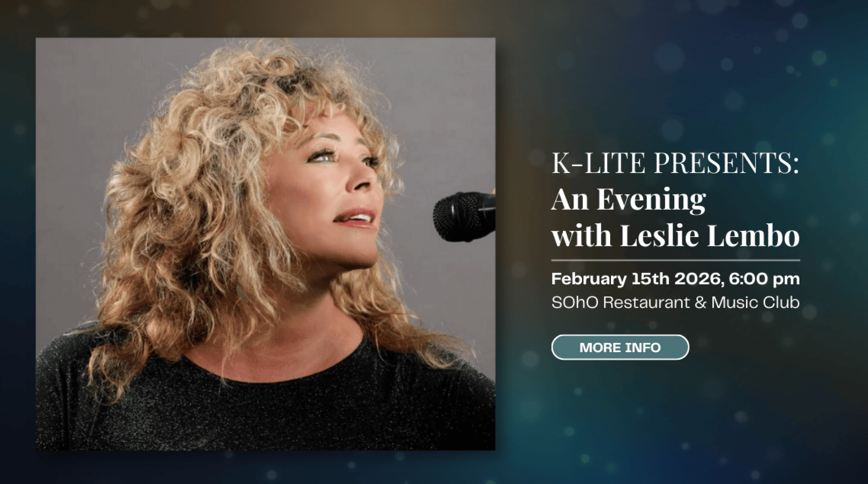Click the MORE INFO button

620,347
